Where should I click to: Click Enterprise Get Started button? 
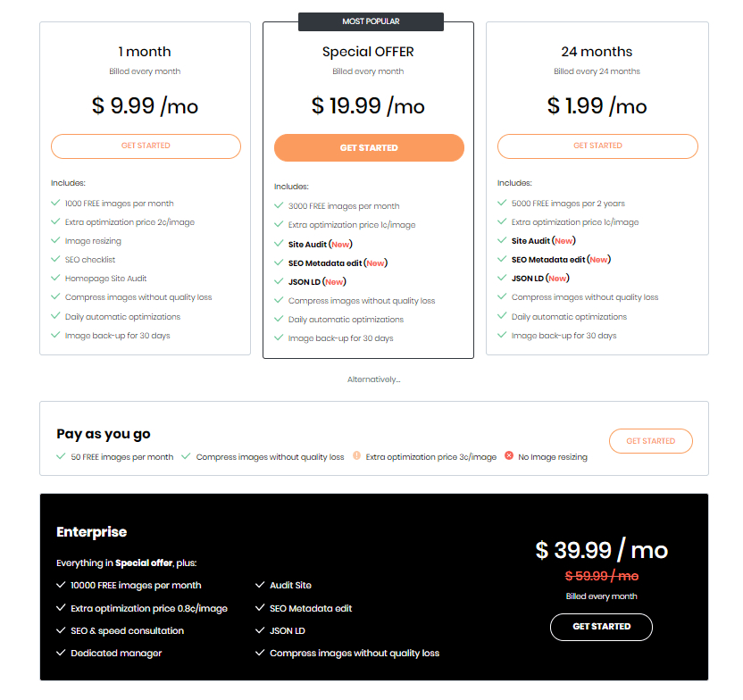[x=601, y=627]
